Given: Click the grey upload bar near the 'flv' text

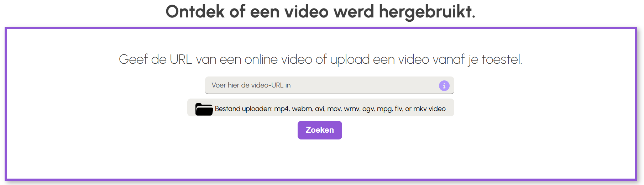Looking at the screenshot, I should click(398, 109).
